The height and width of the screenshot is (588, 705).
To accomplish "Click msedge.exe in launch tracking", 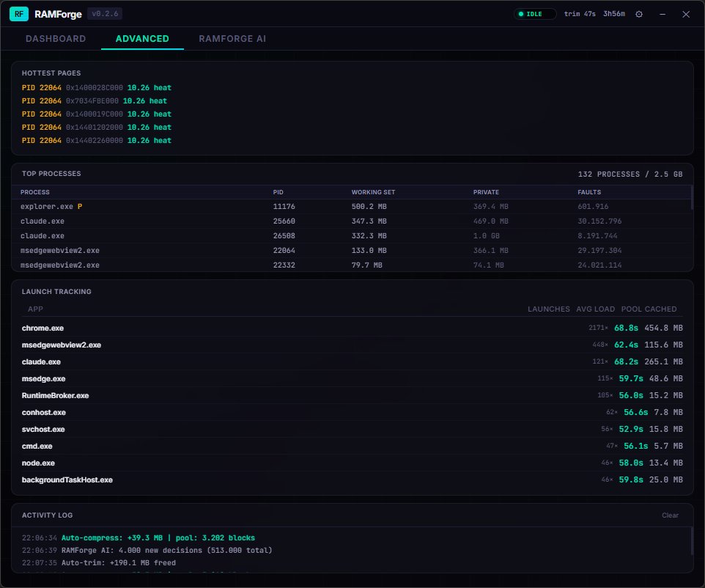I will coord(44,379).
